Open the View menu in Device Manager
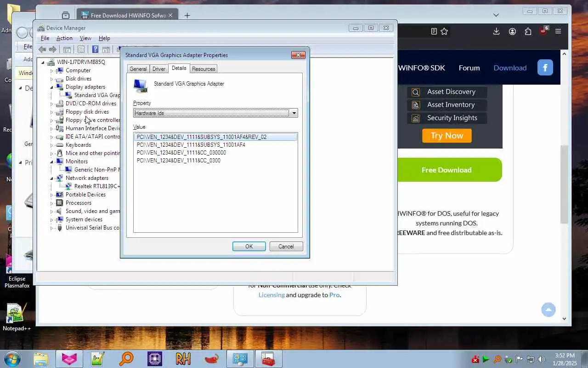The width and height of the screenshot is (588, 368). pyautogui.click(x=85, y=38)
